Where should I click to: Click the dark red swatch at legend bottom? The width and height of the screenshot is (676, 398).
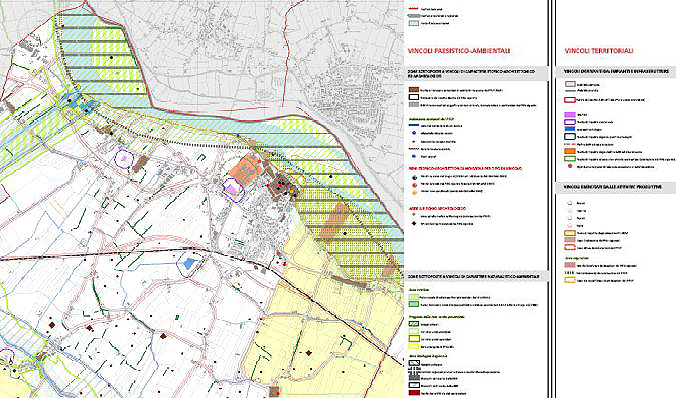[414, 393]
